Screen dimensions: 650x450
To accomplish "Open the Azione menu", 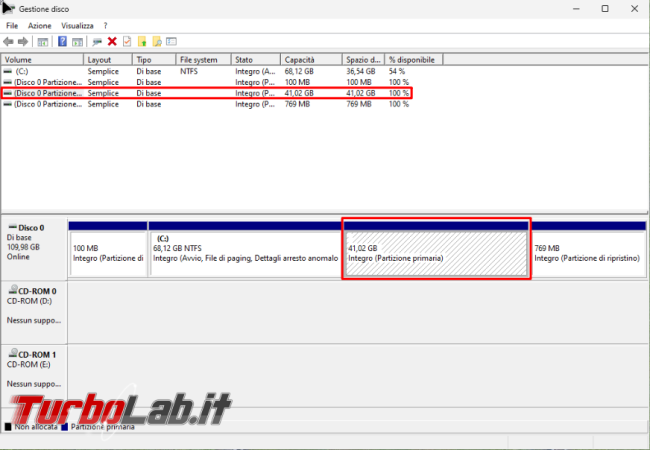I will click(40, 26).
